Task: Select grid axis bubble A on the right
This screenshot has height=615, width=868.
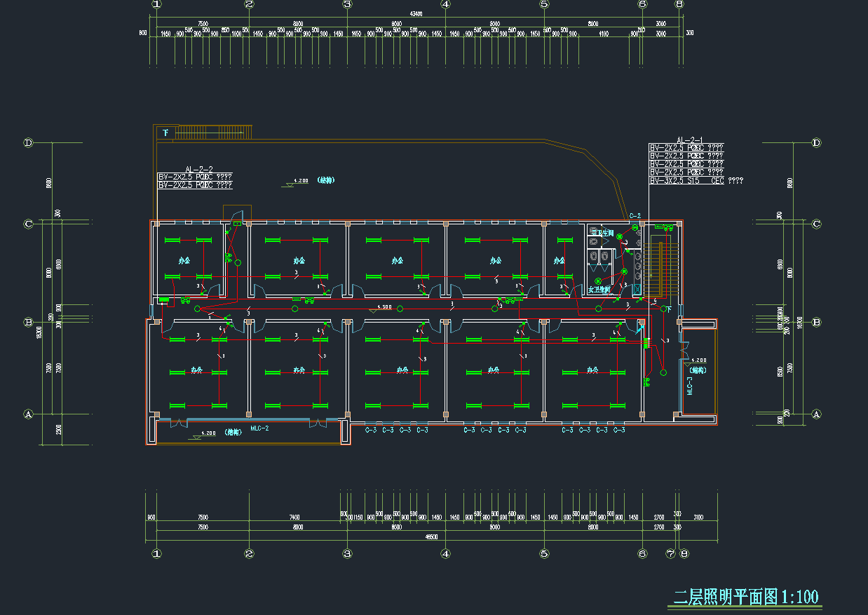Action: click(815, 414)
